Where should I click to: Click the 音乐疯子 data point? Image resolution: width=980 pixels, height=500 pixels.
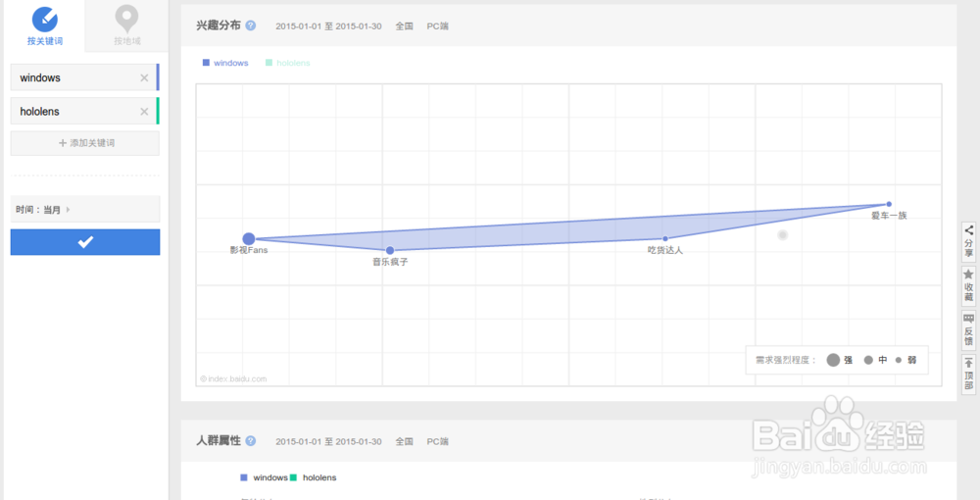pyautogui.click(x=390, y=251)
